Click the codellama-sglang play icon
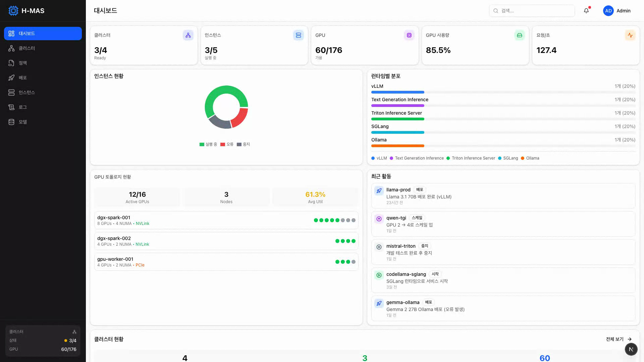The image size is (644, 362). coord(379,275)
